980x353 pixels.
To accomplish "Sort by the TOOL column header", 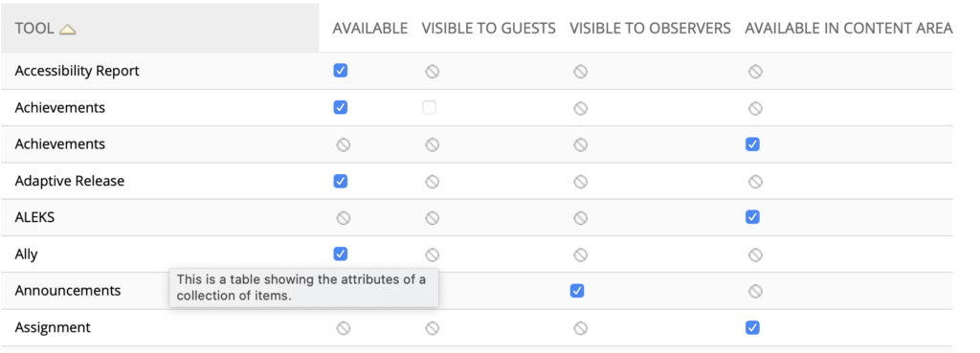I will (35, 29).
